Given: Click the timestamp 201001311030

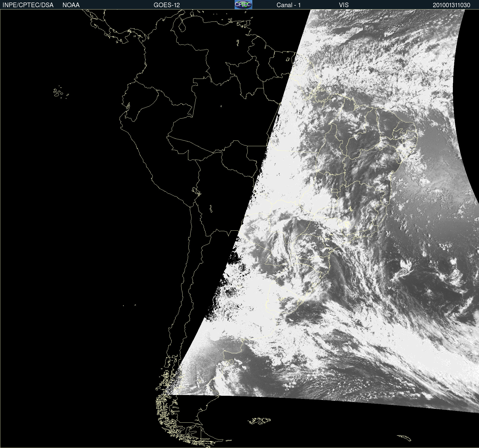Looking at the screenshot, I should [452, 5].
